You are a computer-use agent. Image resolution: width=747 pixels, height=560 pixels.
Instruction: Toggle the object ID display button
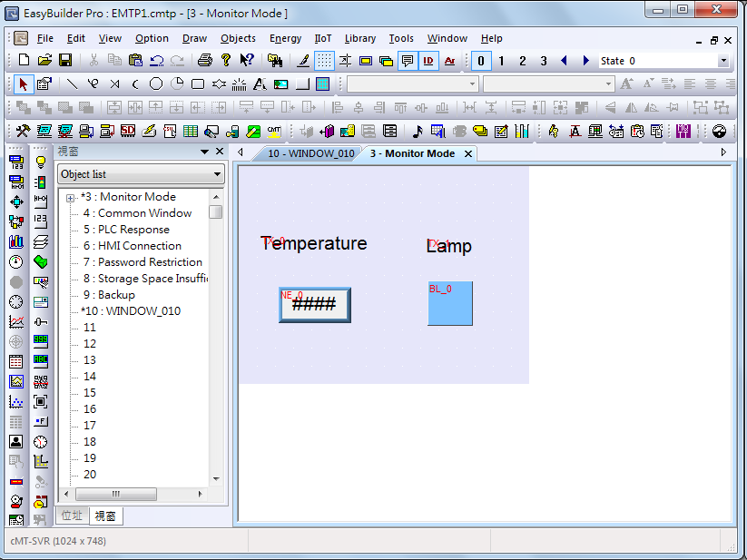click(428, 61)
